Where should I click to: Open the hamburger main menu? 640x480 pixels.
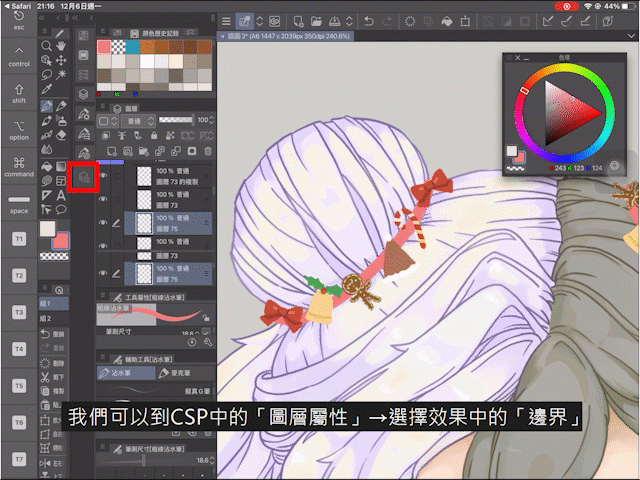[x=227, y=20]
